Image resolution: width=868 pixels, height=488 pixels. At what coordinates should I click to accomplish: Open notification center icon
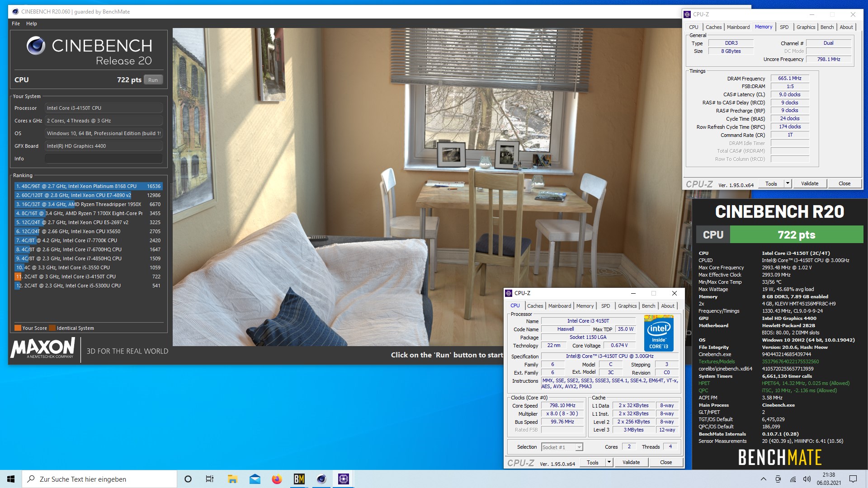click(853, 479)
